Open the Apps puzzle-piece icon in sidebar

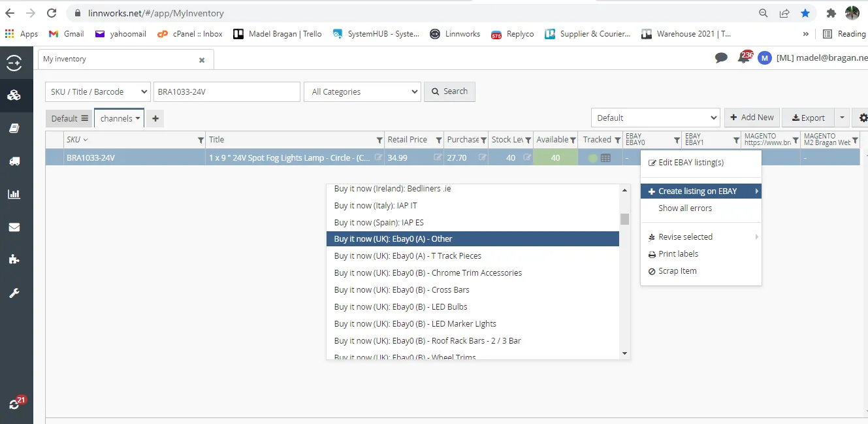click(x=14, y=259)
